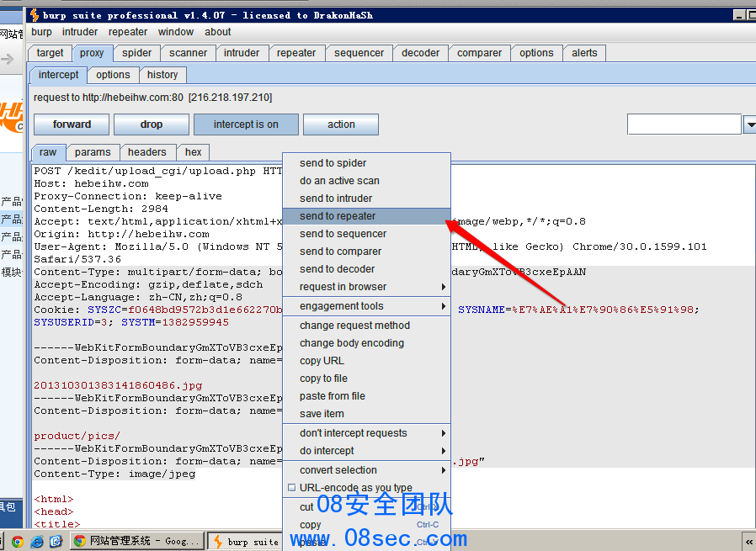Click the Burp Suite lightning logo icon in title bar
The height and width of the screenshot is (551, 756).
click(35, 15)
